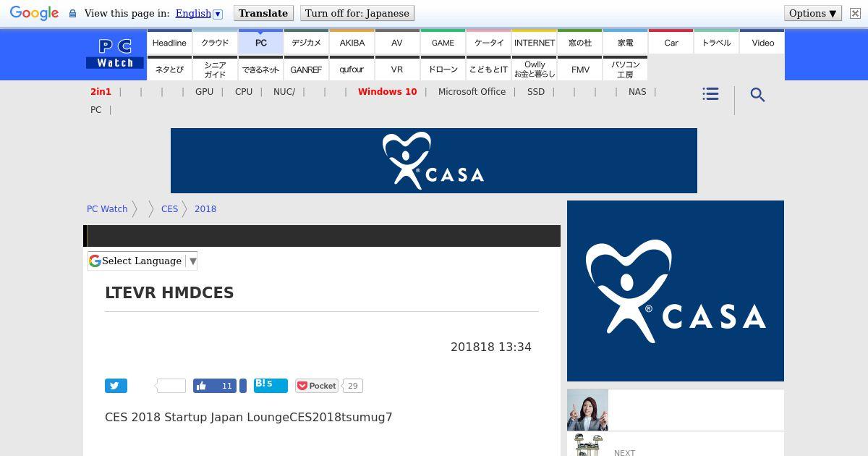Go to PC Watch breadcrumb link

click(x=107, y=208)
